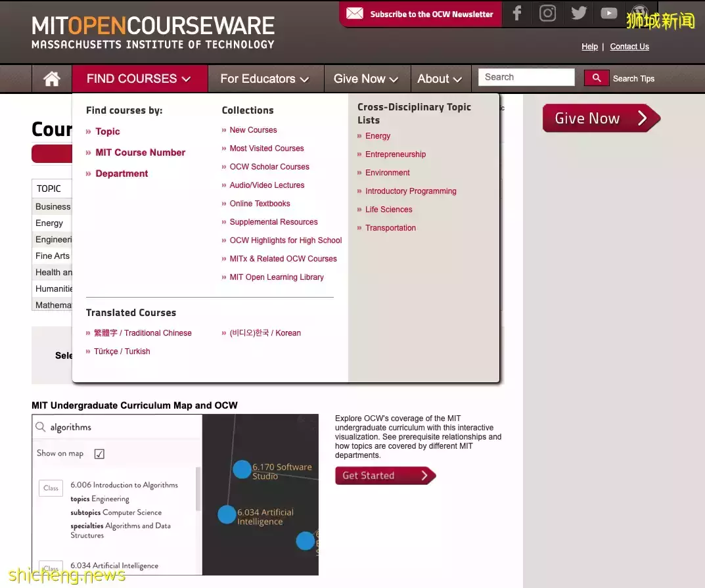The width and height of the screenshot is (705, 588).
Task: Open the YouTube icon in header
Action: click(609, 13)
